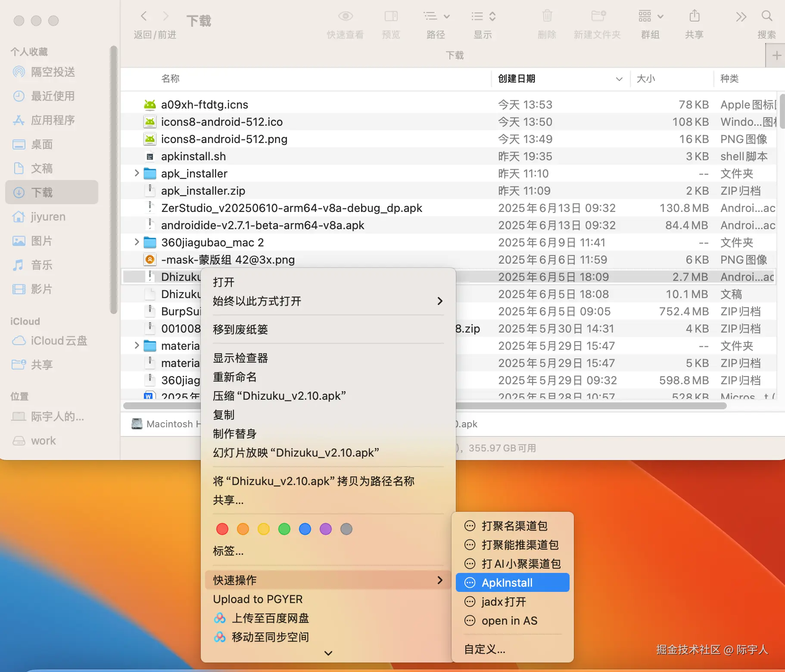Open iCloud Drive in the sidebar

pos(52,341)
